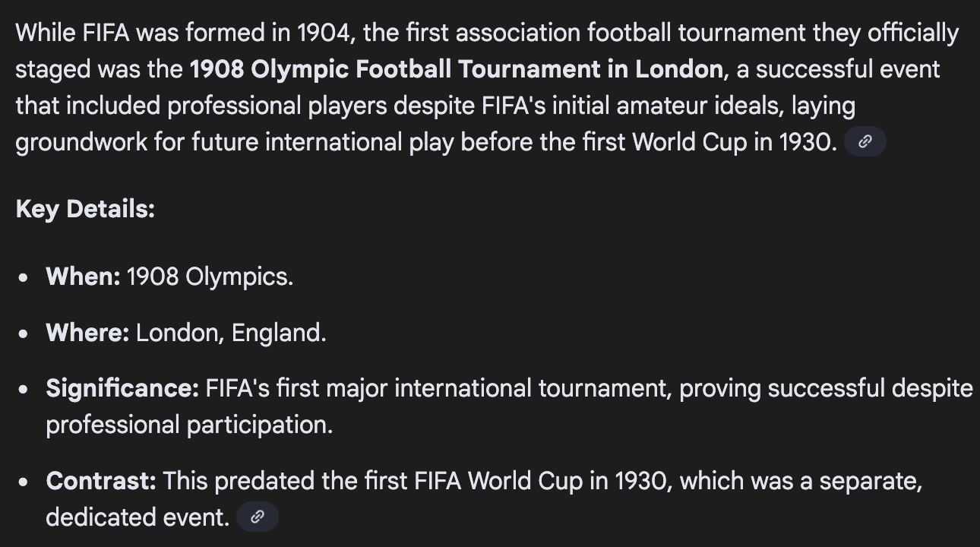
Task: Click the bold '1908 Olympic Football Tournament in London' text
Action: [456, 69]
